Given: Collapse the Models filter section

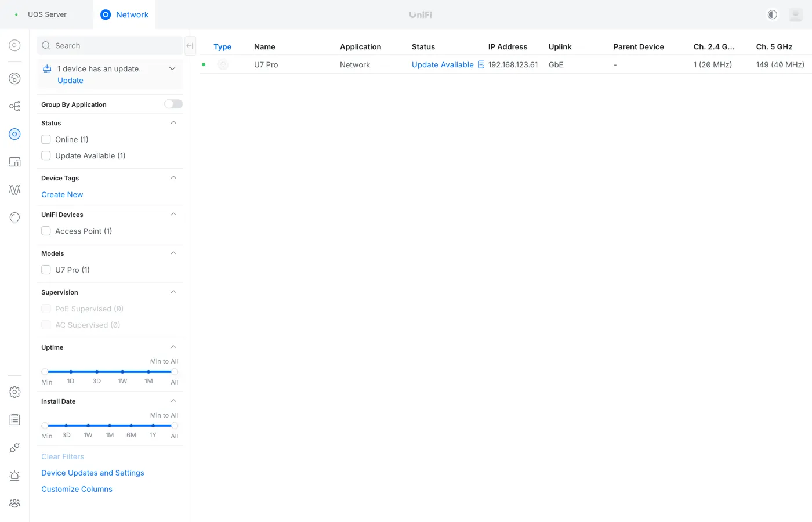Looking at the screenshot, I should point(173,253).
